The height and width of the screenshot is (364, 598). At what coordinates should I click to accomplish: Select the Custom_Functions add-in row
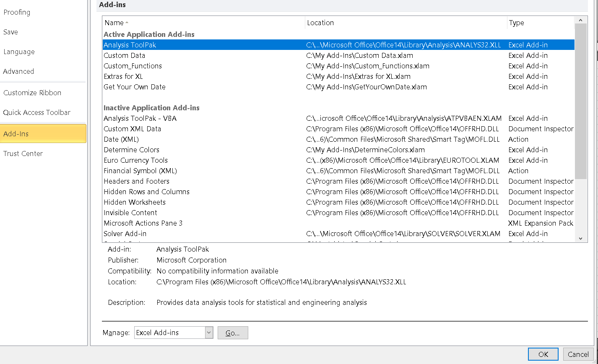click(x=338, y=66)
